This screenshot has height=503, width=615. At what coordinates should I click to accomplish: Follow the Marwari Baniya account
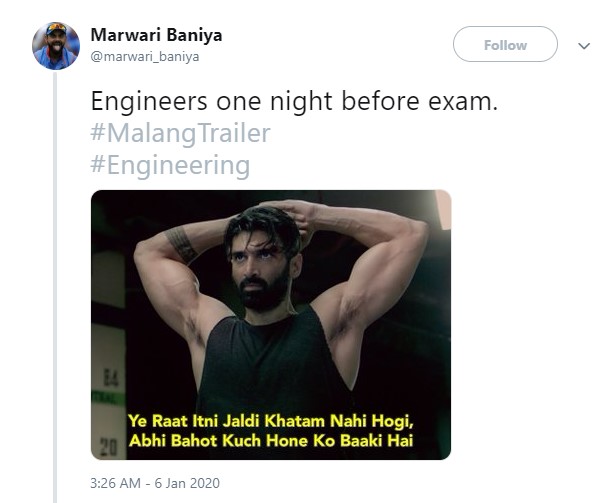pyautogui.click(x=505, y=44)
